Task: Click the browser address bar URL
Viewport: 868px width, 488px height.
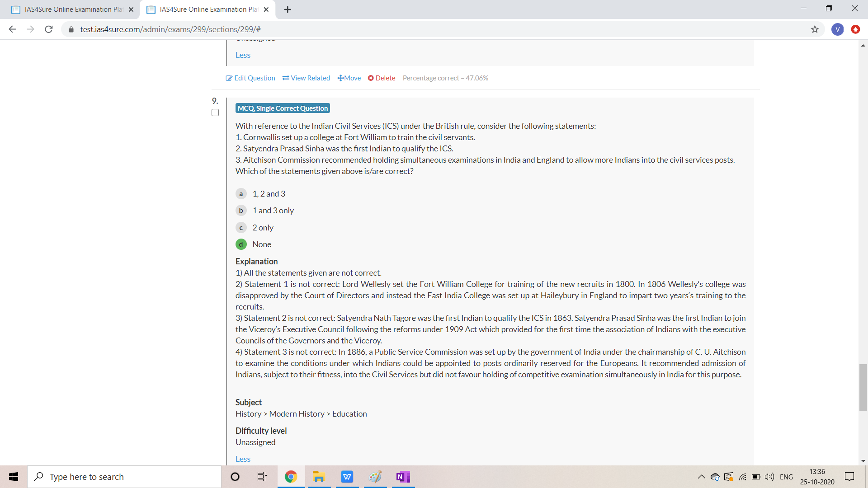Action: coord(170,29)
